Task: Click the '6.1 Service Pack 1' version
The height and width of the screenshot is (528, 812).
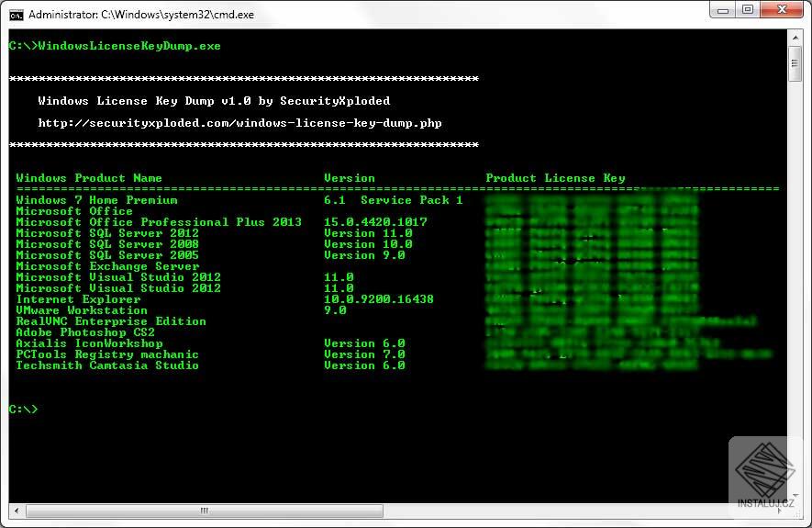Action: (x=393, y=200)
